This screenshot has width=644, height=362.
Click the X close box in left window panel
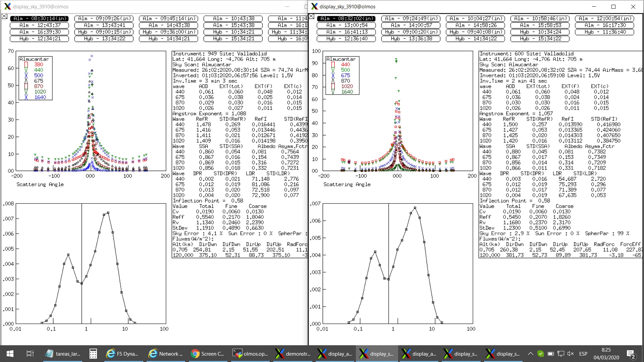point(4,16)
